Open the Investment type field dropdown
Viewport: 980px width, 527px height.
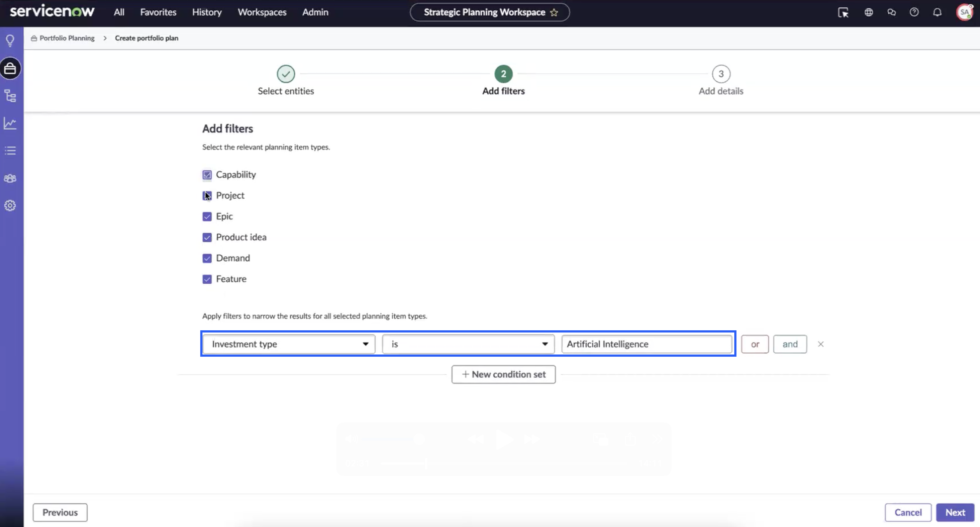tap(289, 344)
